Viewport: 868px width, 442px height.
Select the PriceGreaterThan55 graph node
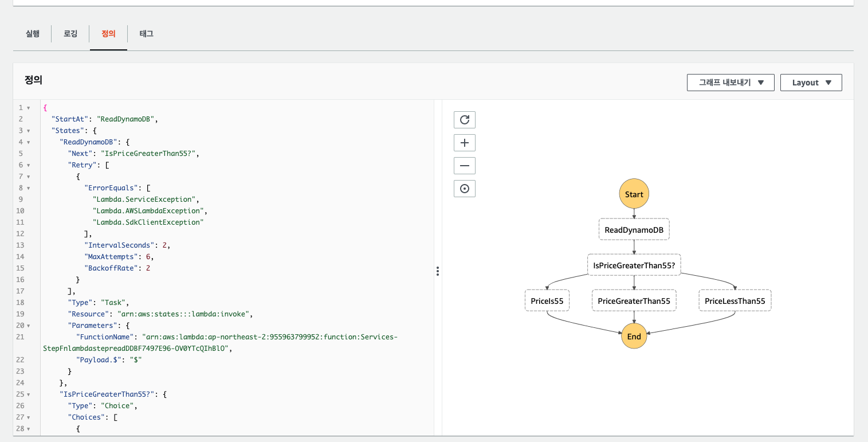click(634, 300)
